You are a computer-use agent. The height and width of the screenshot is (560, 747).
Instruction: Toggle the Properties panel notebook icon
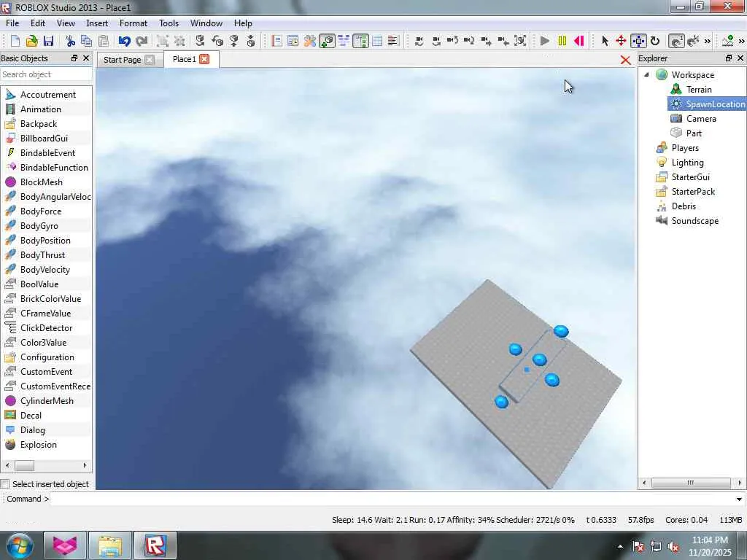(276, 41)
